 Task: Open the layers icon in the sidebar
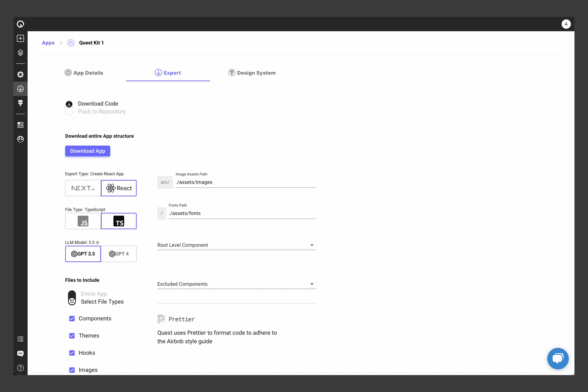click(20, 53)
